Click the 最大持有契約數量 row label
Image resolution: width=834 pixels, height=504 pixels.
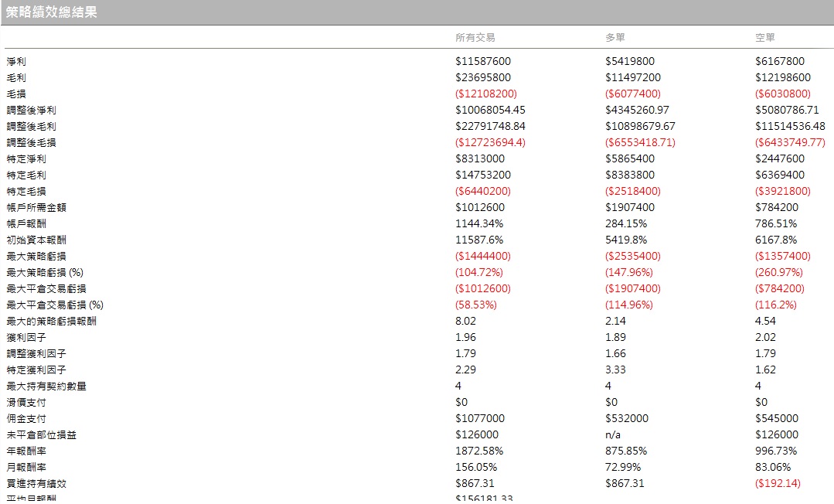click(x=46, y=387)
